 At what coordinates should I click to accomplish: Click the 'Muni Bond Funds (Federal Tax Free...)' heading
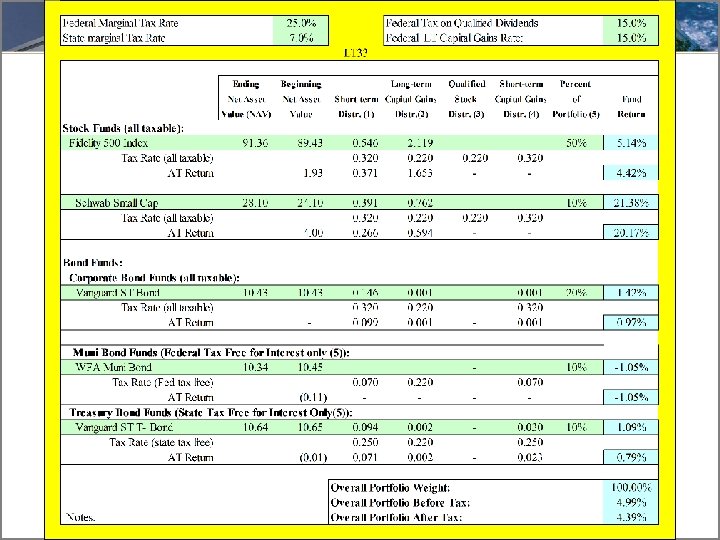click(x=211, y=353)
